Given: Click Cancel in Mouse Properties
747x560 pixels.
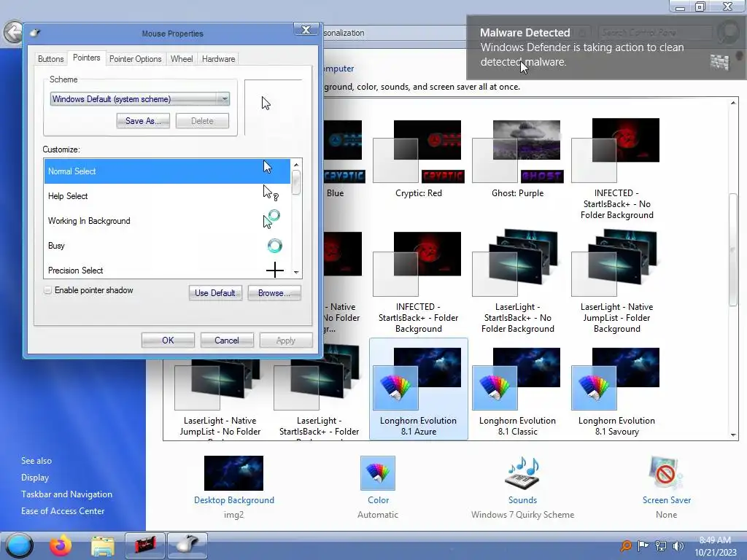Looking at the screenshot, I should [227, 341].
